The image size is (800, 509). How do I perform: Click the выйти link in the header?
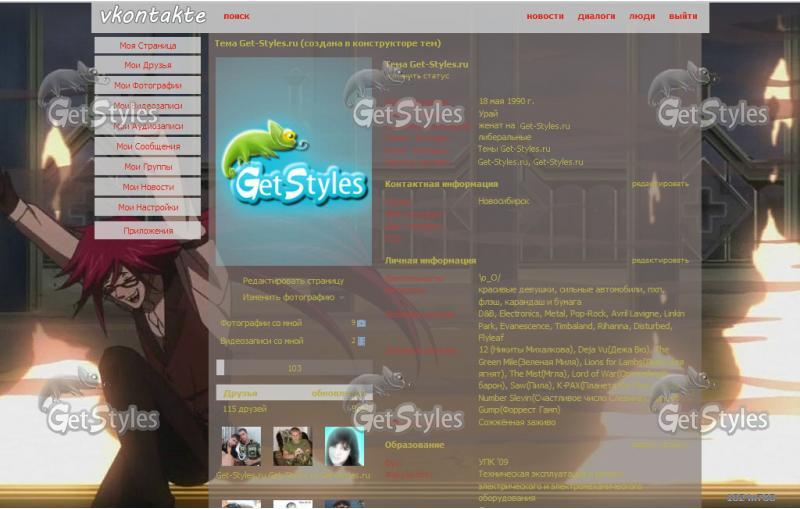(683, 17)
